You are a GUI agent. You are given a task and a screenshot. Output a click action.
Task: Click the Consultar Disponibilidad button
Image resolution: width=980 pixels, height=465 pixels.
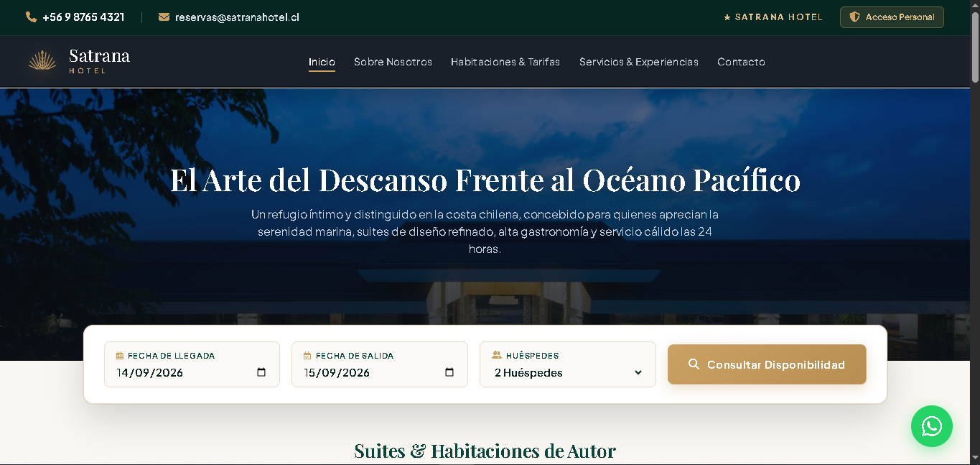[767, 364]
